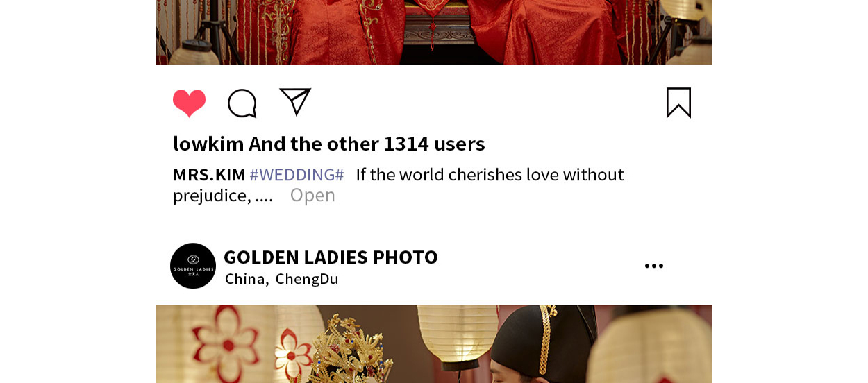This screenshot has height=383, width=868.
Task: Open the GOLDEN LADIES PHOTO account name
Action: tap(331, 257)
